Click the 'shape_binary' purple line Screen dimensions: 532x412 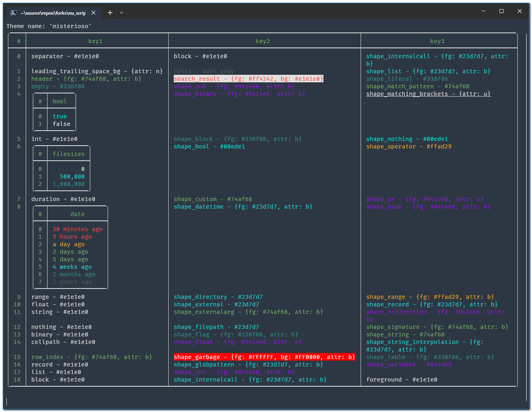239,94
